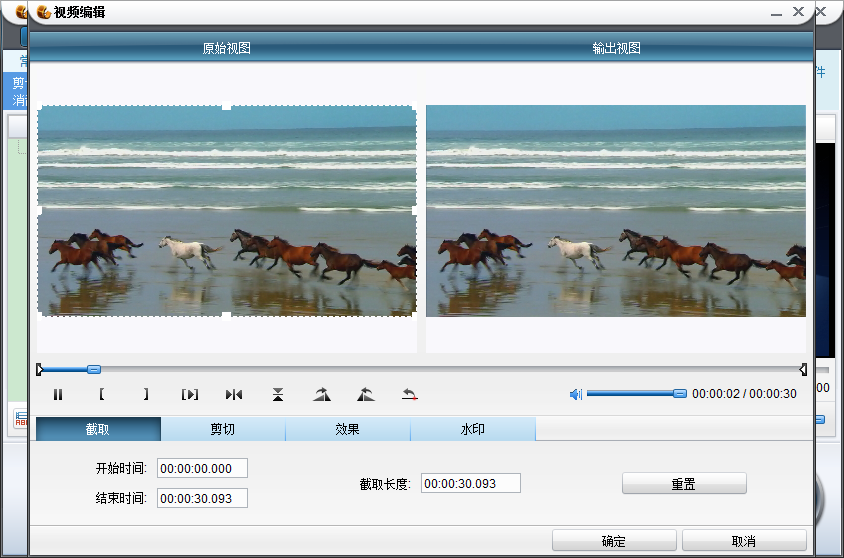Confirm edits with the 确定 button
This screenshot has height=558, width=844.
click(x=614, y=541)
